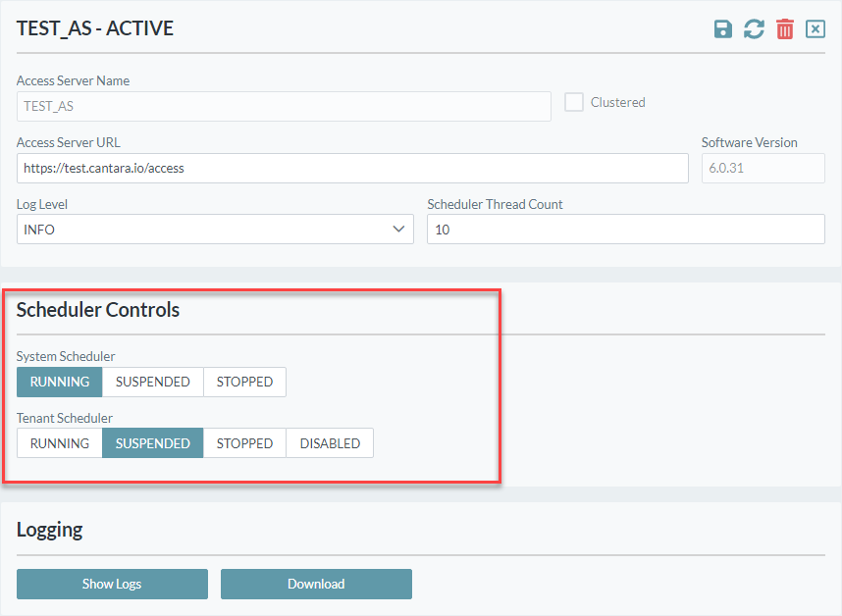Close the TEST_AS panel with X icon
Image resolution: width=842 pixels, height=616 pixels.
816,29
